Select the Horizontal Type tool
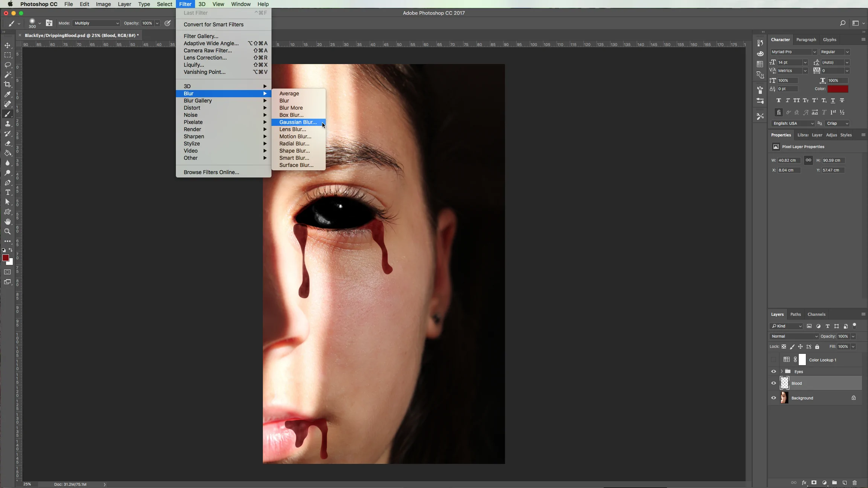This screenshot has width=868, height=488. pos(8,192)
